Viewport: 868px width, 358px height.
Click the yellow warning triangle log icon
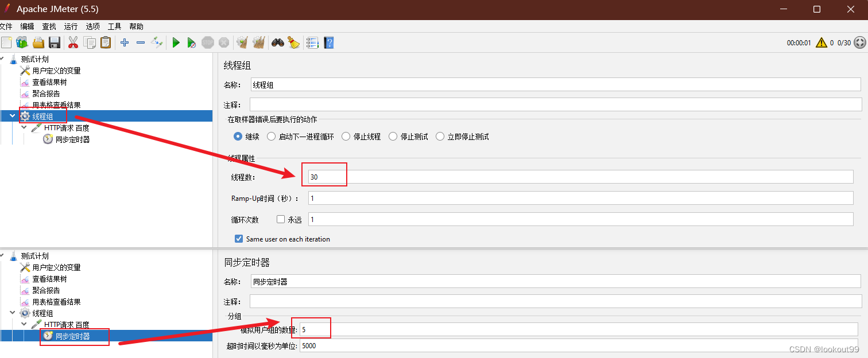(x=821, y=42)
